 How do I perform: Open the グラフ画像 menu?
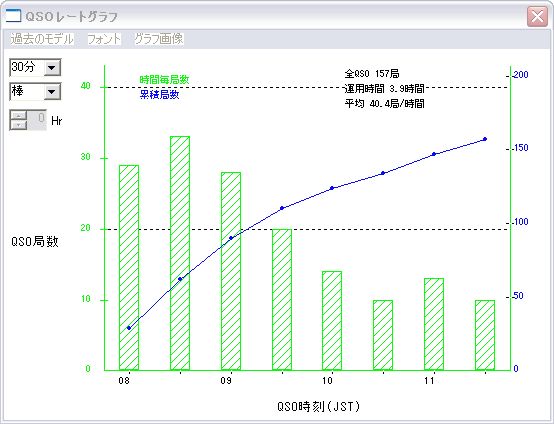click(159, 39)
